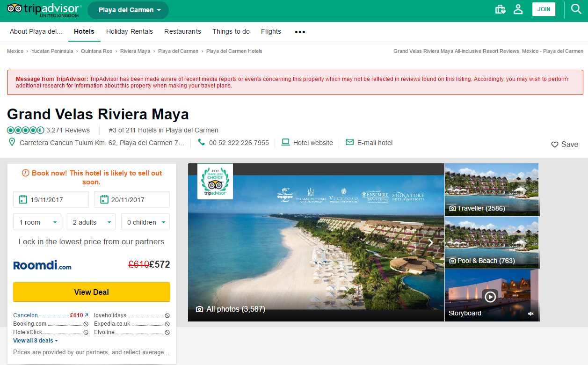The height and width of the screenshot is (365, 588).
Task: Click Mexico in the breadcrumb
Action: click(x=15, y=51)
